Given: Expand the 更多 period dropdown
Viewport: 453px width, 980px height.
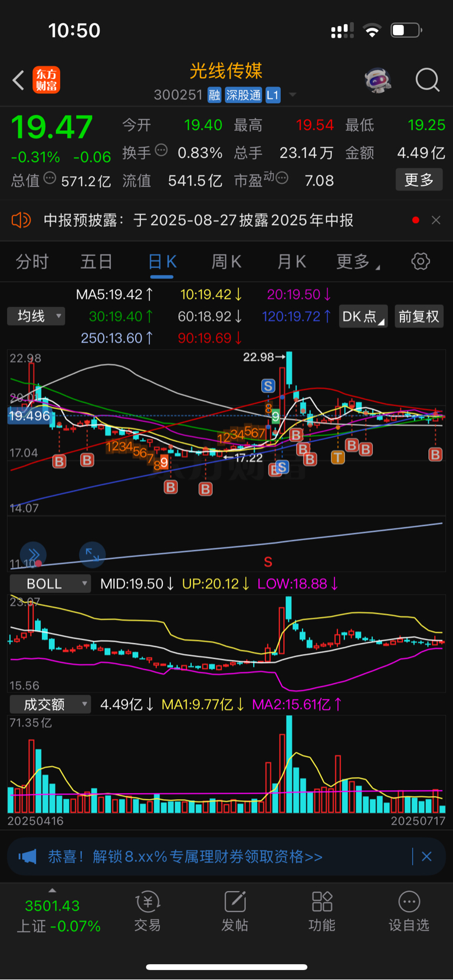Looking at the screenshot, I should pyautogui.click(x=357, y=262).
